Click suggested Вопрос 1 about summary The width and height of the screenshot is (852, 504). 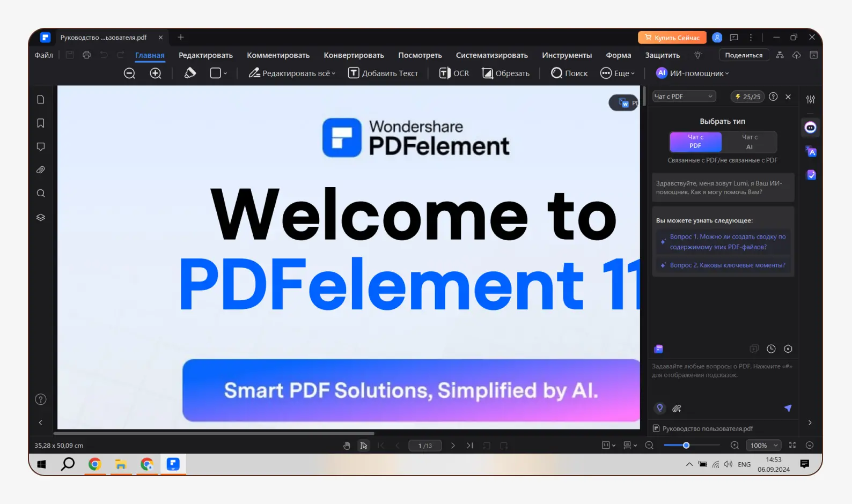(723, 242)
